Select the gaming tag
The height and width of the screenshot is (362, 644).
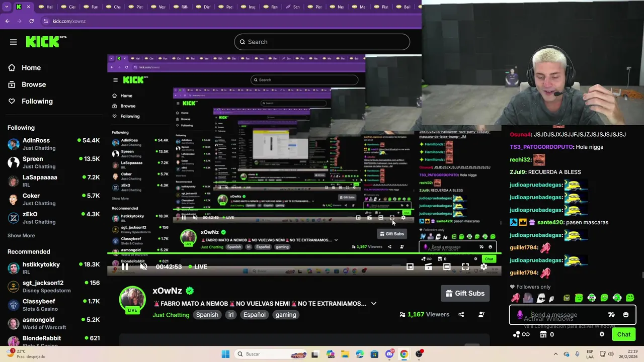coord(286,315)
